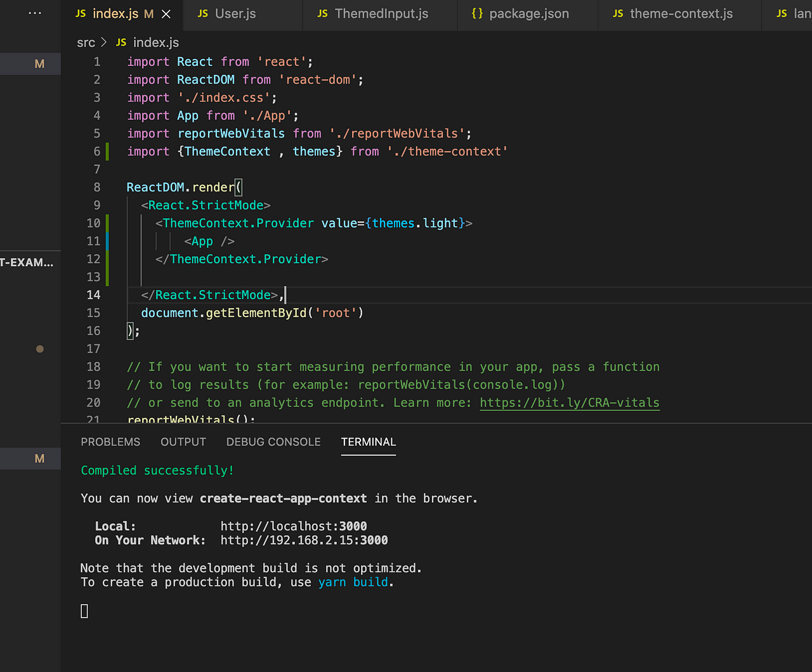Open the theme-context.js tab
Screen dimensions: 812x672
pyautogui.click(x=681, y=13)
